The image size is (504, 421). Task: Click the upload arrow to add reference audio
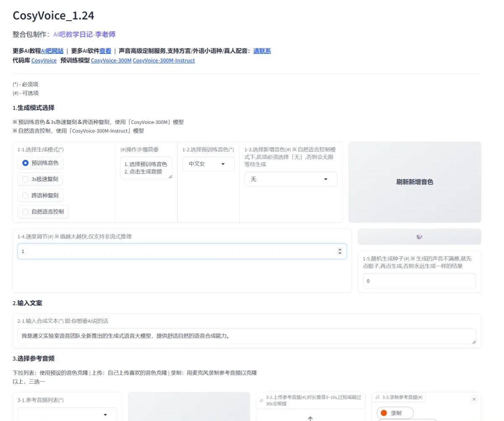tap(310, 418)
